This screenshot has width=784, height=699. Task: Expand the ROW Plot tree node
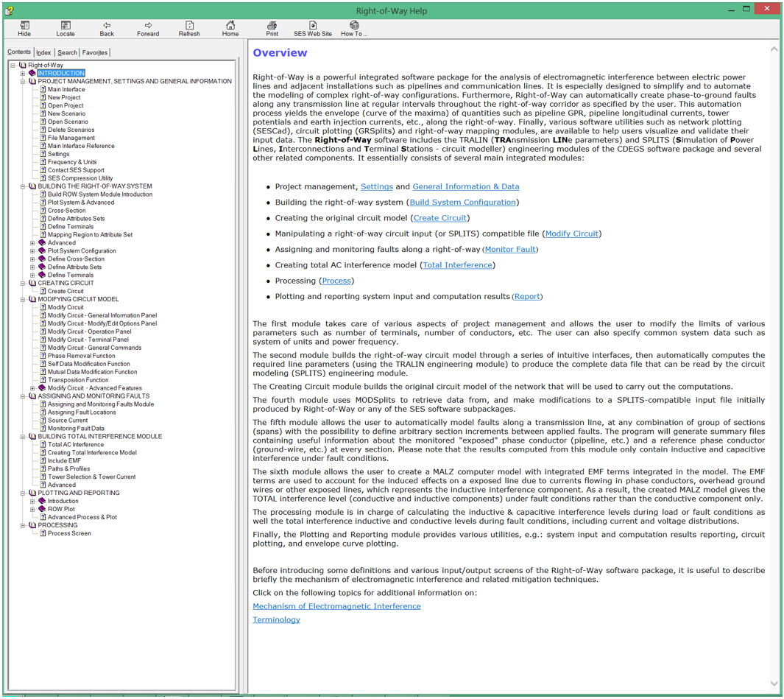coord(32,509)
